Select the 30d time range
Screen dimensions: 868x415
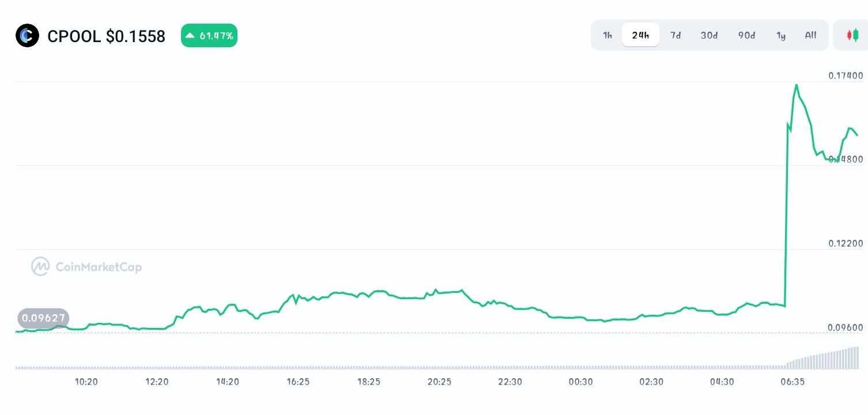(x=709, y=35)
